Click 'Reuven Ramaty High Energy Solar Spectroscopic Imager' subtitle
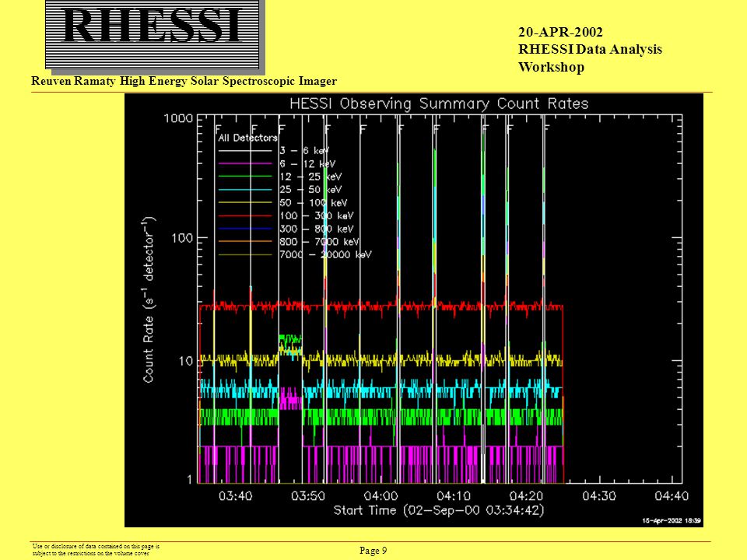The height and width of the screenshot is (560, 747). 184,82
